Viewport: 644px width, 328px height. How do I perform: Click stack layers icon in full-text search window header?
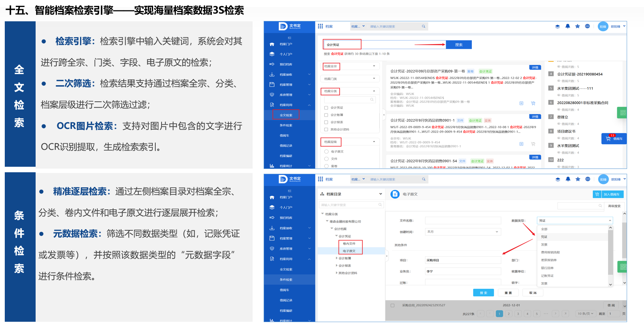pyautogui.click(x=557, y=26)
